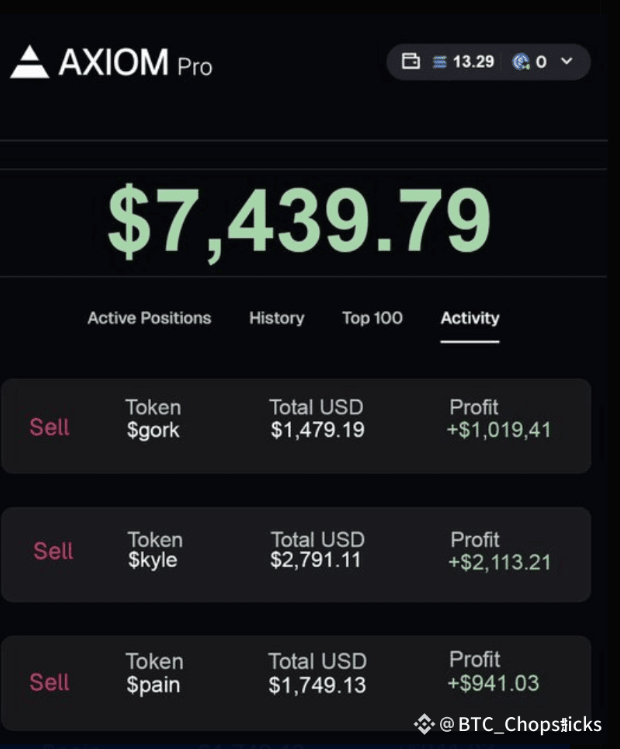
Task: Click the +$2,113.21 profit value
Action: (500, 562)
